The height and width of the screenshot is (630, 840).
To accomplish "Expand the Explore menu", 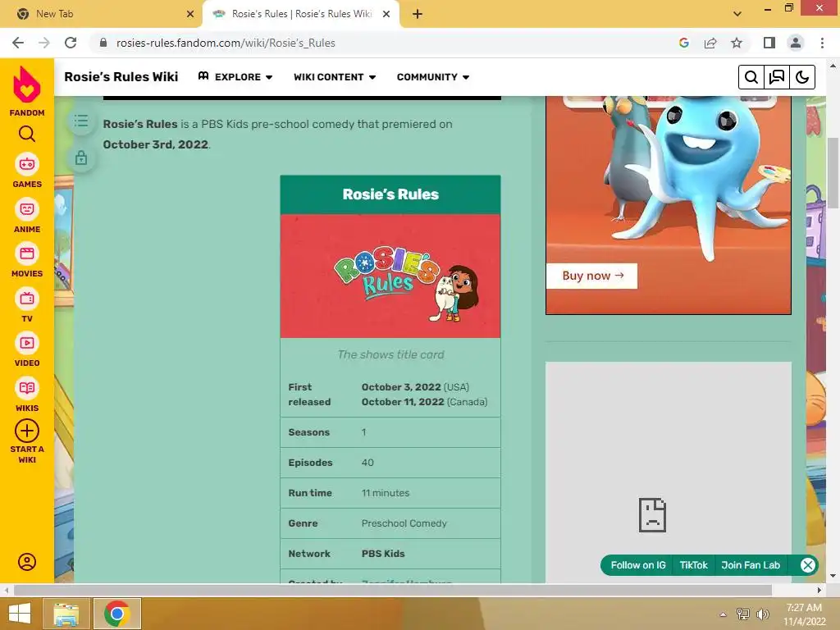I will click(x=235, y=77).
